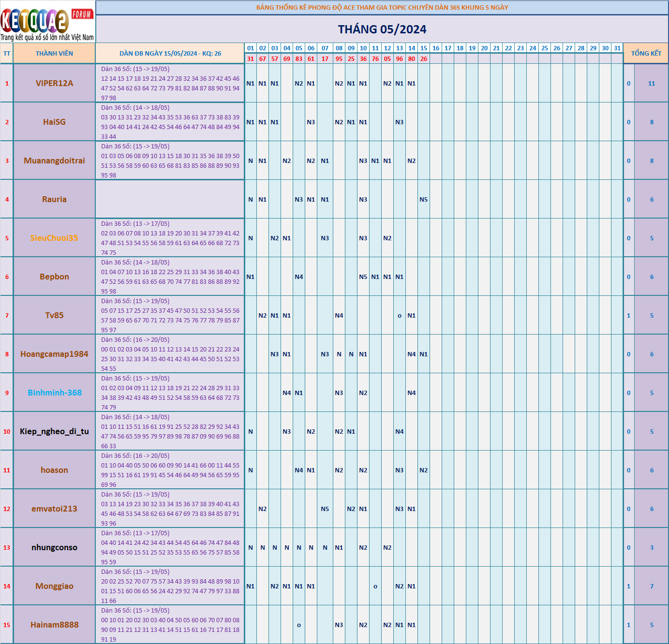This screenshot has height=644, width=669.
Task: Click the username hoason
Action: tap(54, 469)
